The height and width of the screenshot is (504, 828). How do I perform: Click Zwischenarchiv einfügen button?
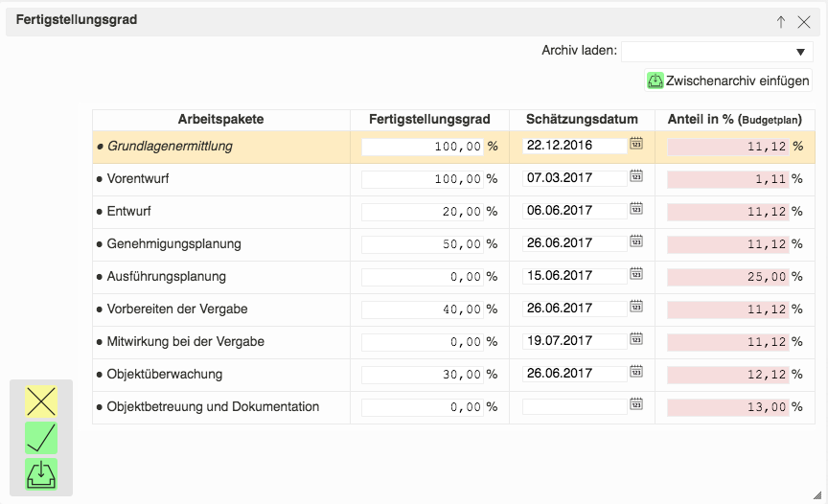(728, 81)
